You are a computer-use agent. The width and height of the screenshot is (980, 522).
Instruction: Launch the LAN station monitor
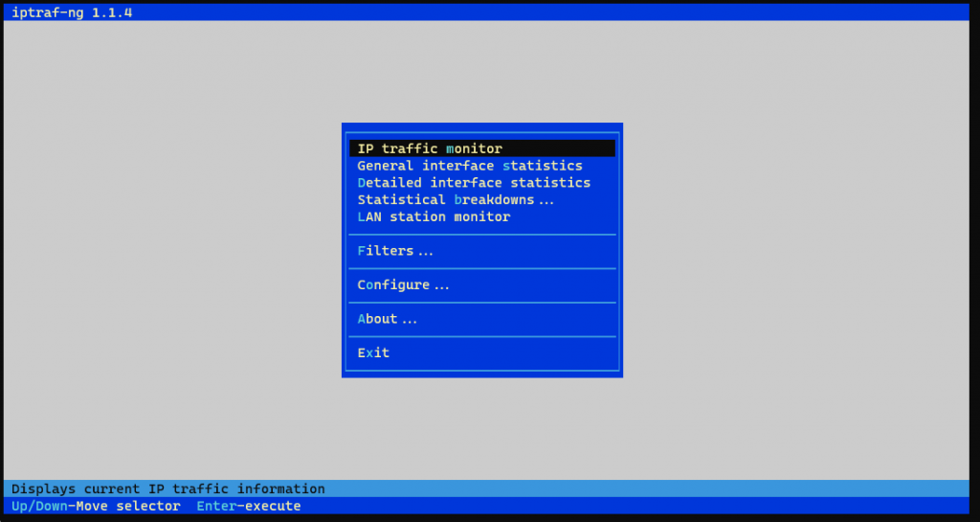[434, 217]
